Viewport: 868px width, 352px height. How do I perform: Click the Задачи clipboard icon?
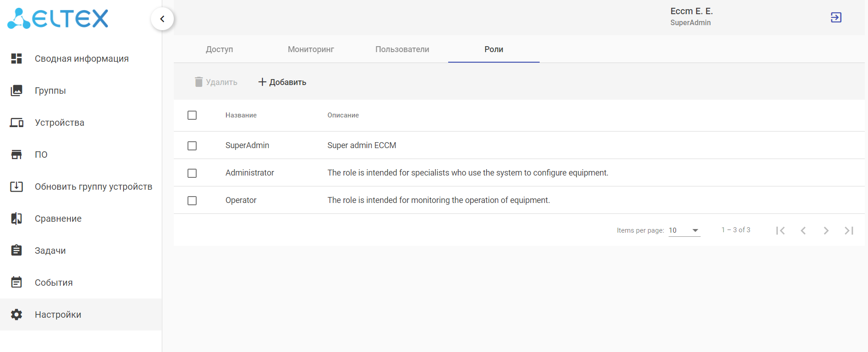tap(16, 251)
